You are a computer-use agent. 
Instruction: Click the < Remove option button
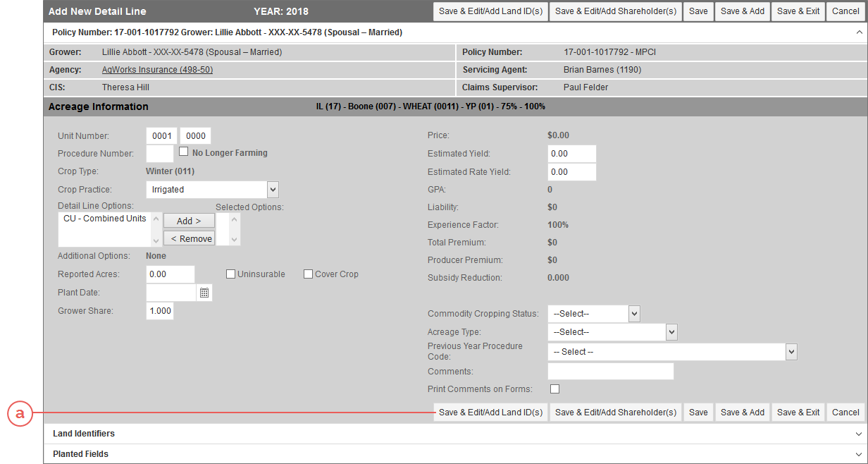[x=189, y=238]
